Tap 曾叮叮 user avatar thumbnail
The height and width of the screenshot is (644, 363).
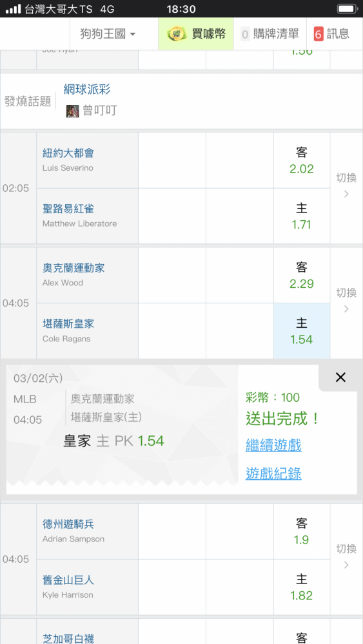pos(72,111)
